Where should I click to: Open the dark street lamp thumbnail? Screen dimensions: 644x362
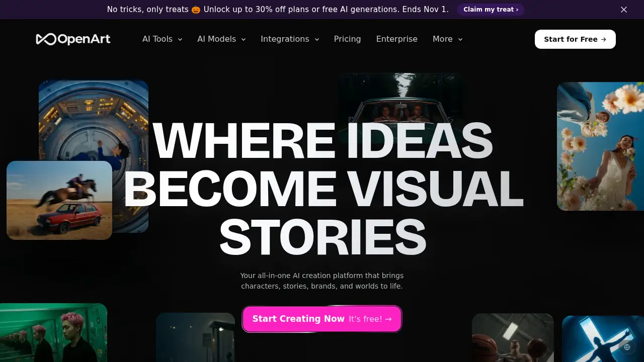coord(195,337)
